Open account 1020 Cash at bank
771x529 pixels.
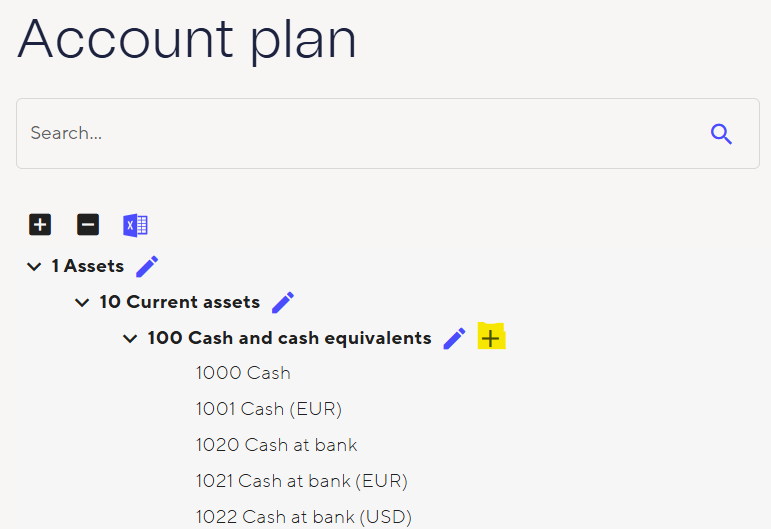(276, 445)
